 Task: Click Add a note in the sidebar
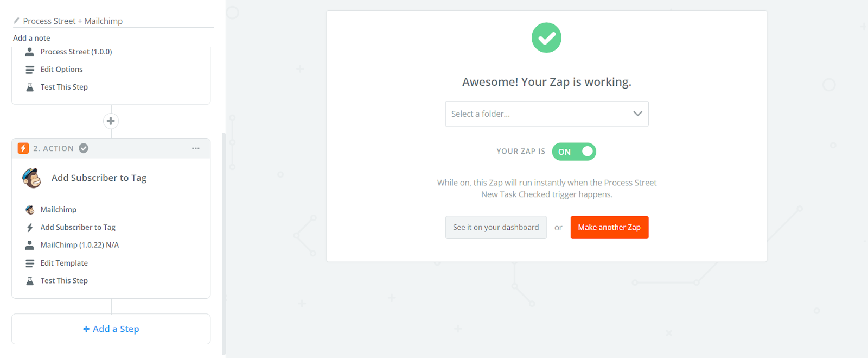31,37
